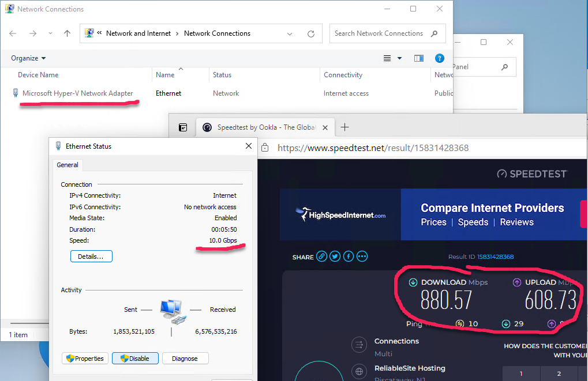Refresh the Network Connections list
This screenshot has width=588, height=381.
coord(311,33)
